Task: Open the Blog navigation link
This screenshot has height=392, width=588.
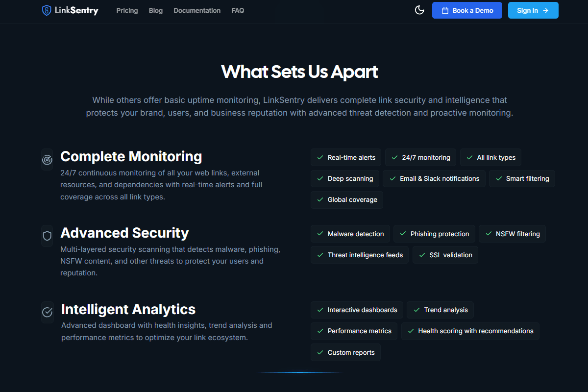Action: pos(156,10)
